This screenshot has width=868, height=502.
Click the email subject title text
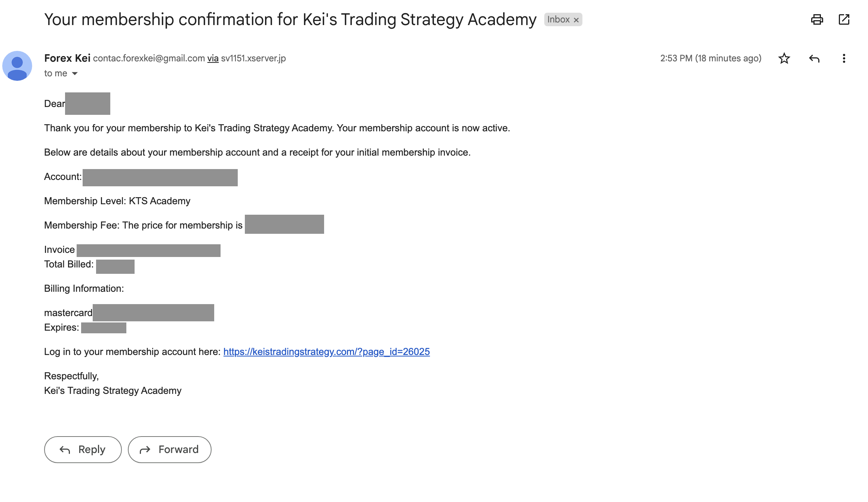click(x=290, y=19)
